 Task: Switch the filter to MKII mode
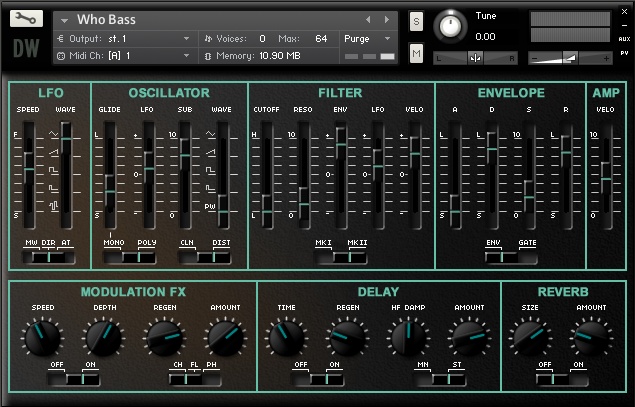click(x=357, y=256)
